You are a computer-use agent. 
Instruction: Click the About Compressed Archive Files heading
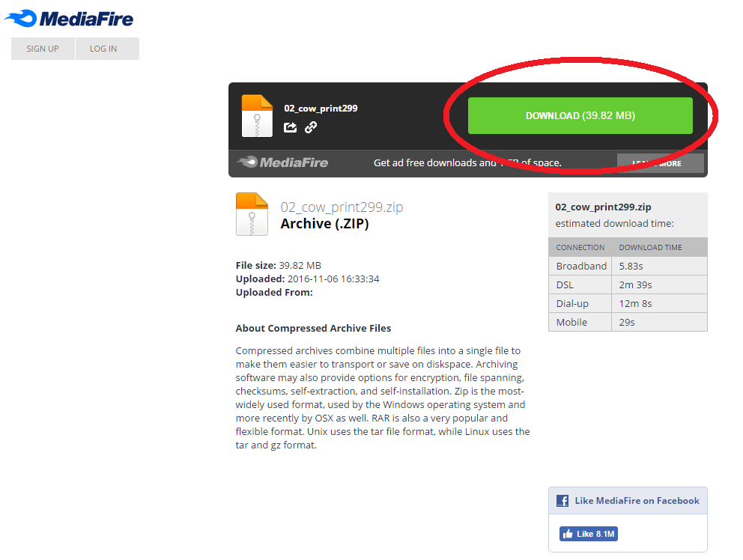point(313,329)
